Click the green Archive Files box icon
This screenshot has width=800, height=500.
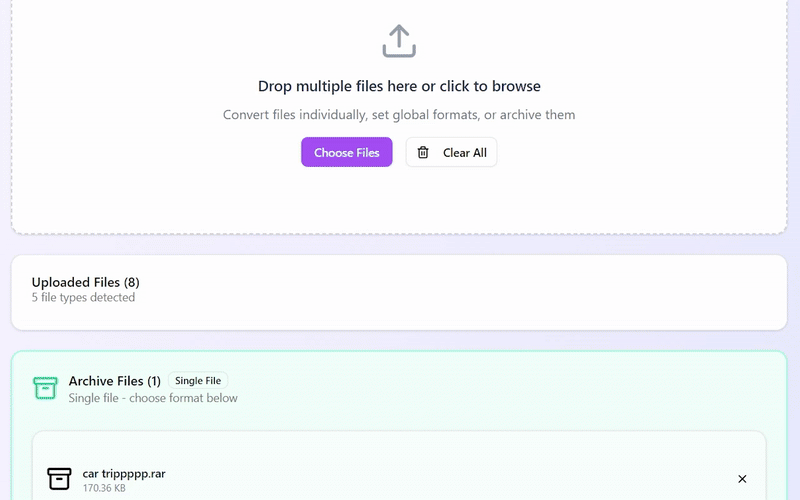pos(45,388)
